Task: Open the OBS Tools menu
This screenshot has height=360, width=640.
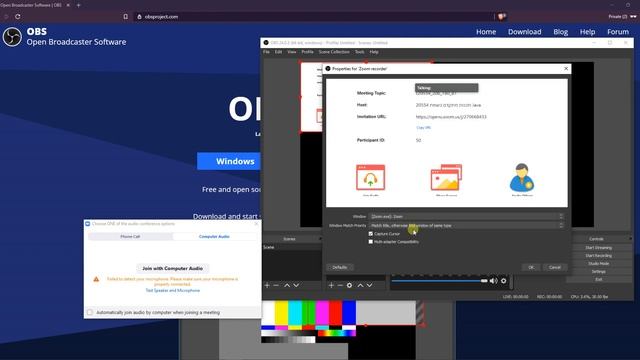Action: tap(360, 52)
